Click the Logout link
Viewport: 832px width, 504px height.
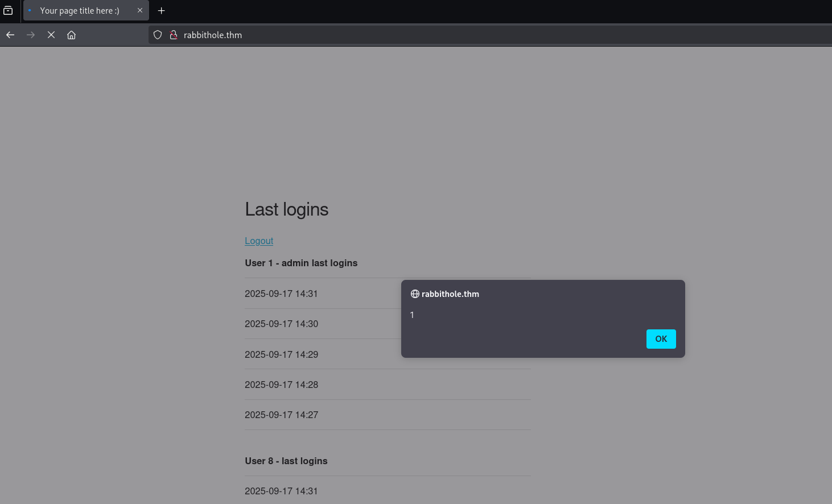[x=259, y=241]
